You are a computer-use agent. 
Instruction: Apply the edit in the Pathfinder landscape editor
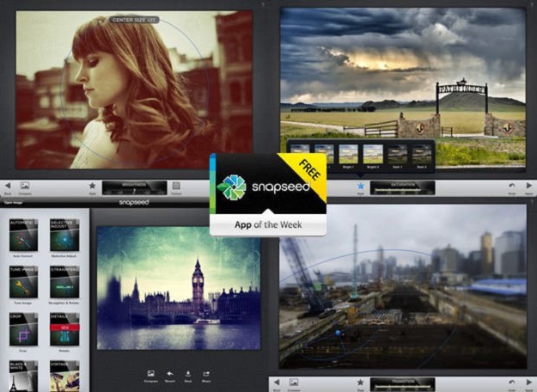point(529,187)
